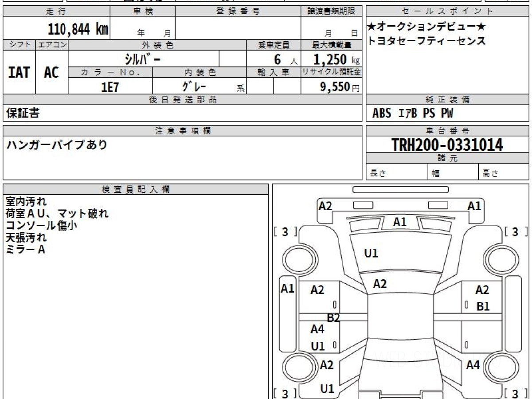Select the AC air conditioner value

pos(51,72)
